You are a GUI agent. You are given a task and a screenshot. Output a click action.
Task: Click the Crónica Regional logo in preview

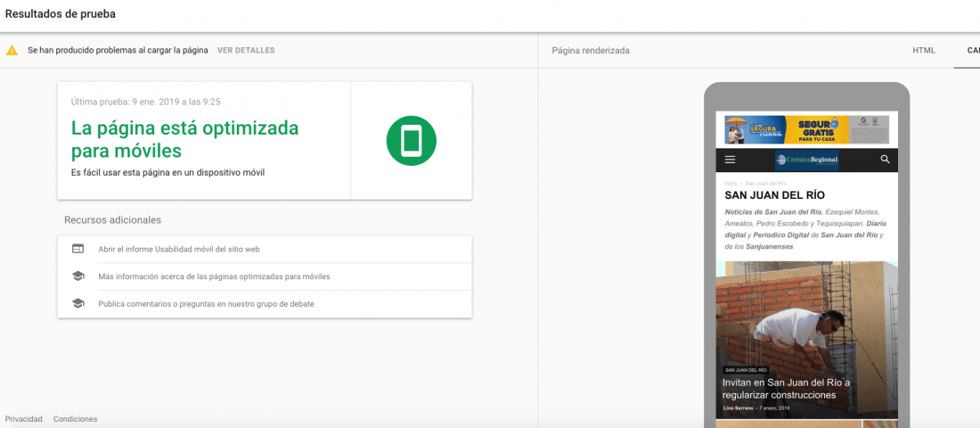tap(807, 160)
